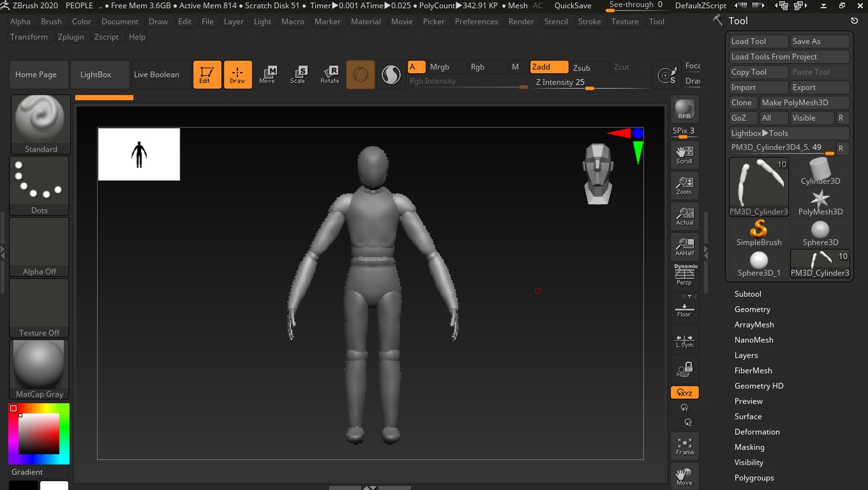Expand the Subtool section
868x490 pixels.
[x=747, y=294]
